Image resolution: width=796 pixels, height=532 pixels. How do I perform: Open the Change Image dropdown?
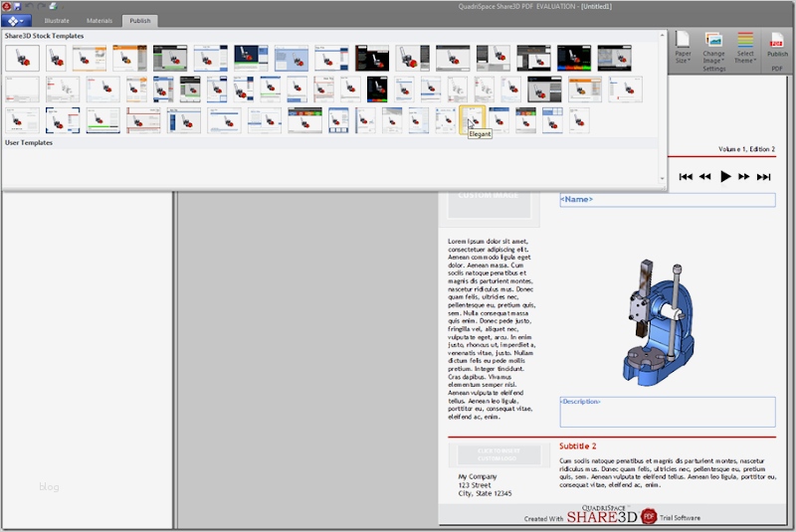(x=714, y=47)
